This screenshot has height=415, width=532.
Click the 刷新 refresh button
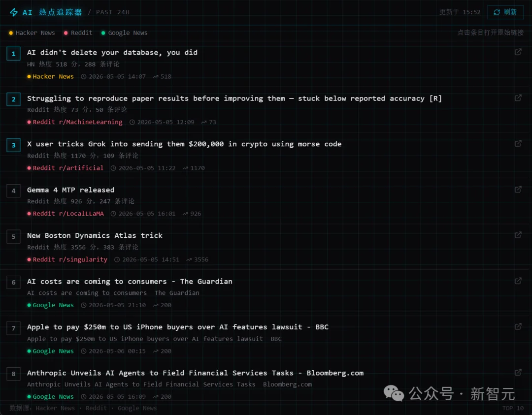click(x=505, y=12)
